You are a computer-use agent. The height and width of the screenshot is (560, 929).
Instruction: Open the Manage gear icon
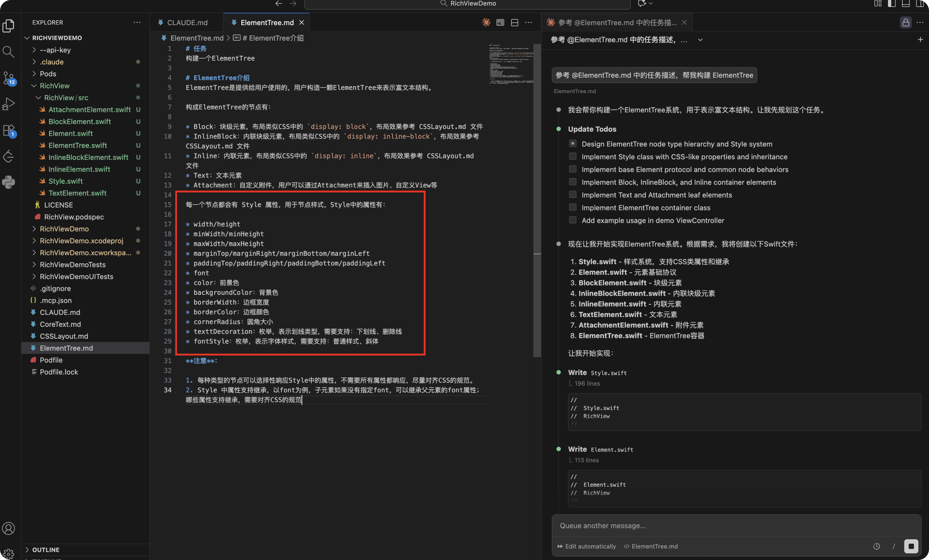coord(8,554)
